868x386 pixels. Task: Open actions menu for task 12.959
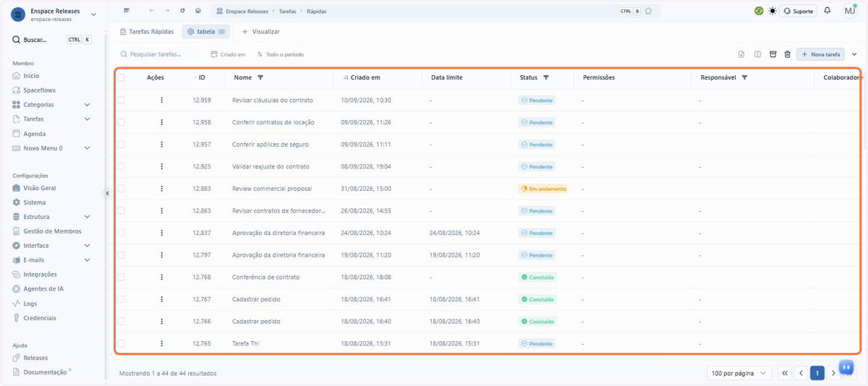pos(161,100)
